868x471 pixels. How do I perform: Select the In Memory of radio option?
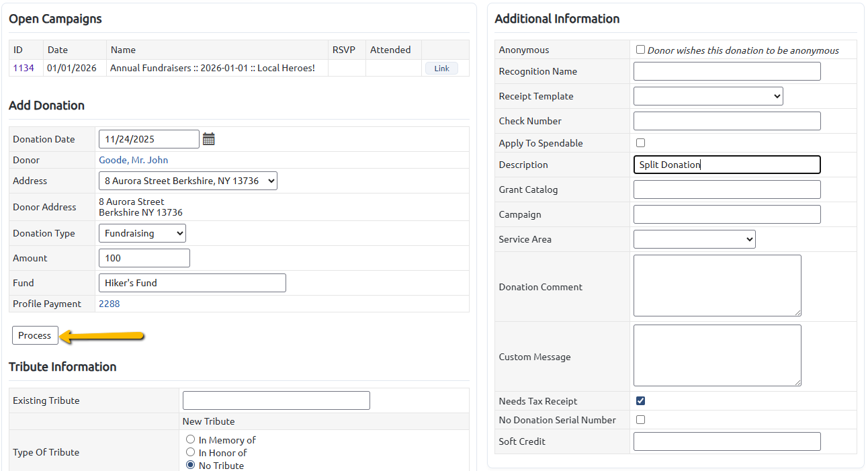pyautogui.click(x=191, y=440)
